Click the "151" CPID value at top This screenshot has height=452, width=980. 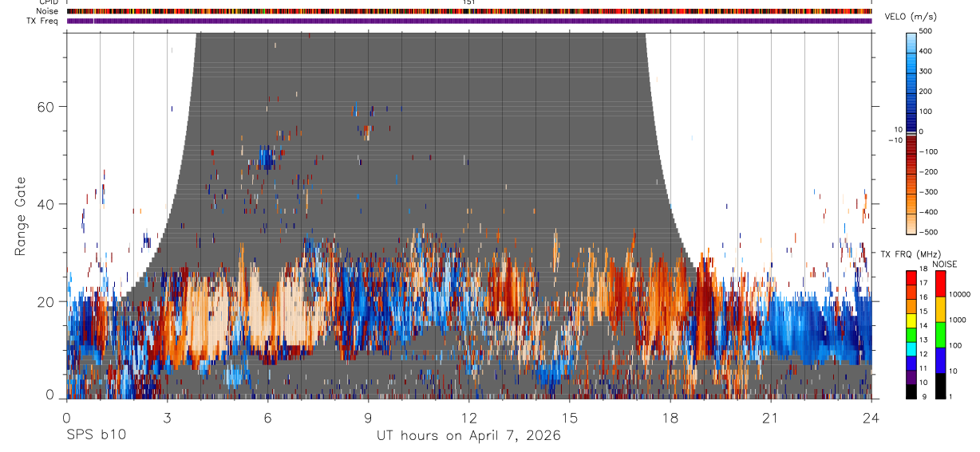468,2
